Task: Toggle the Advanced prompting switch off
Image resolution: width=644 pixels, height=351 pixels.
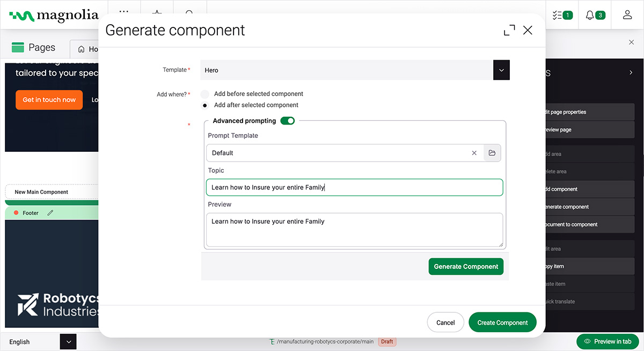Action: click(x=287, y=121)
